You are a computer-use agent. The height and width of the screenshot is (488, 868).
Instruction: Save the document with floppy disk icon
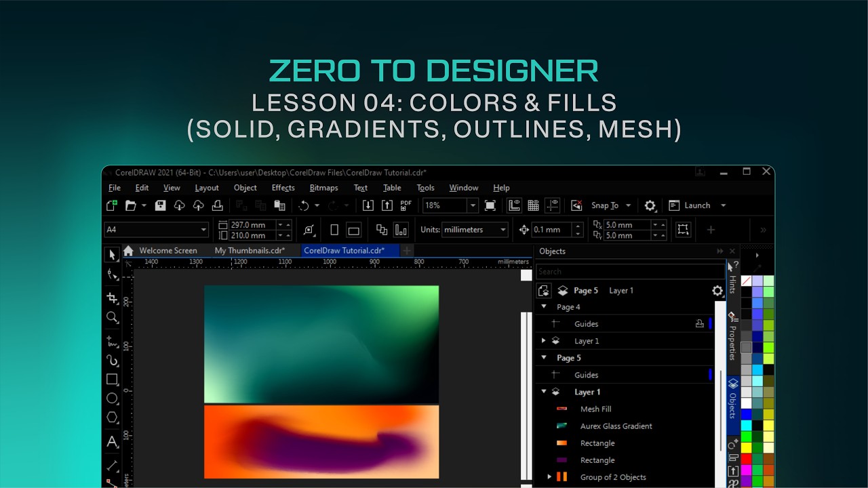[160, 205]
